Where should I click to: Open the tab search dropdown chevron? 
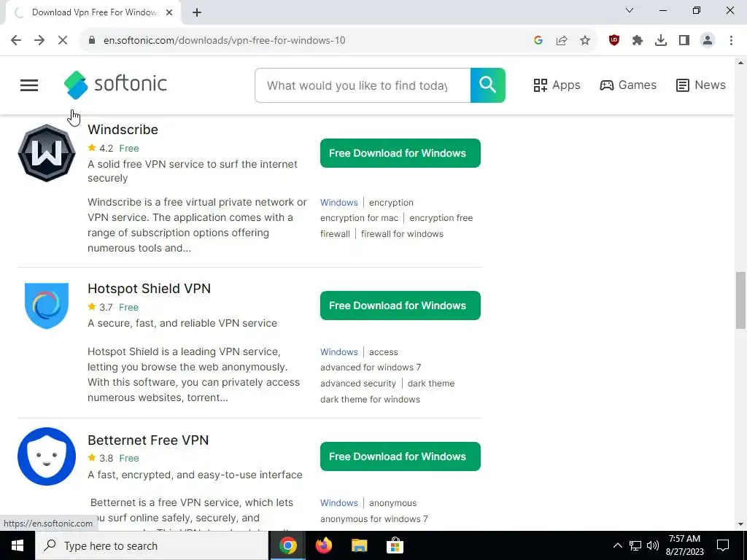coord(630,10)
